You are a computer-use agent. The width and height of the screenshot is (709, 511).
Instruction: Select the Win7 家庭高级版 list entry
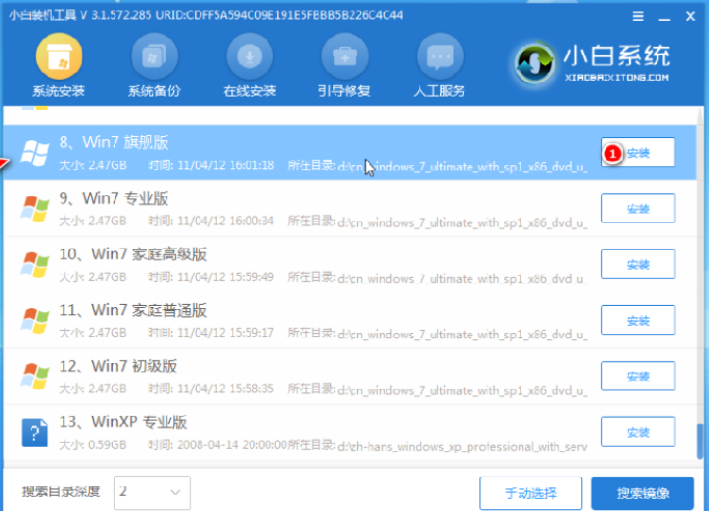300,264
